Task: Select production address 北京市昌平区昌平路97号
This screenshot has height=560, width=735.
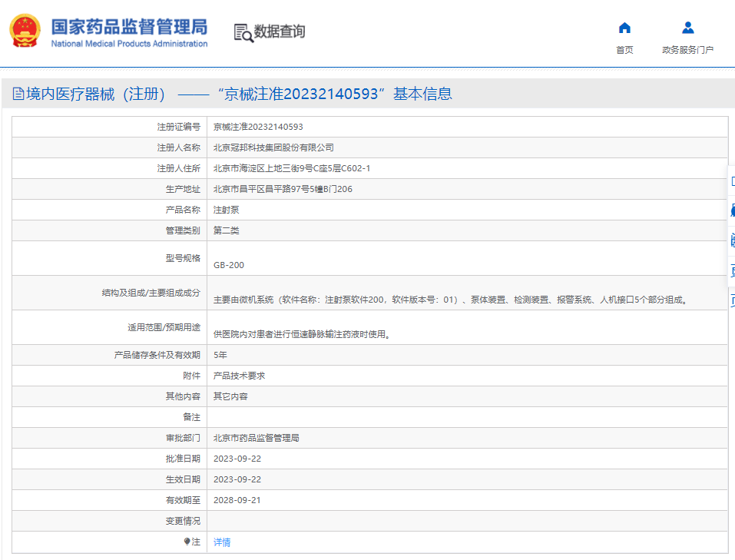Action: tap(283, 189)
